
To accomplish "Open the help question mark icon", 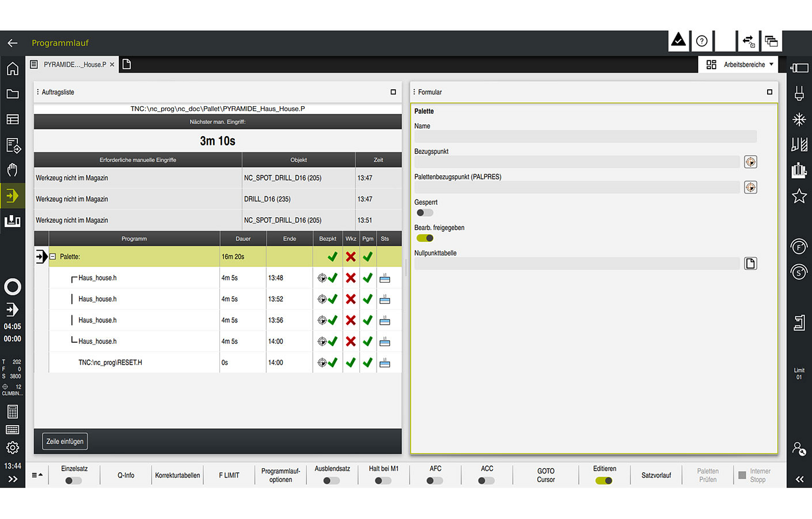I will click(701, 42).
